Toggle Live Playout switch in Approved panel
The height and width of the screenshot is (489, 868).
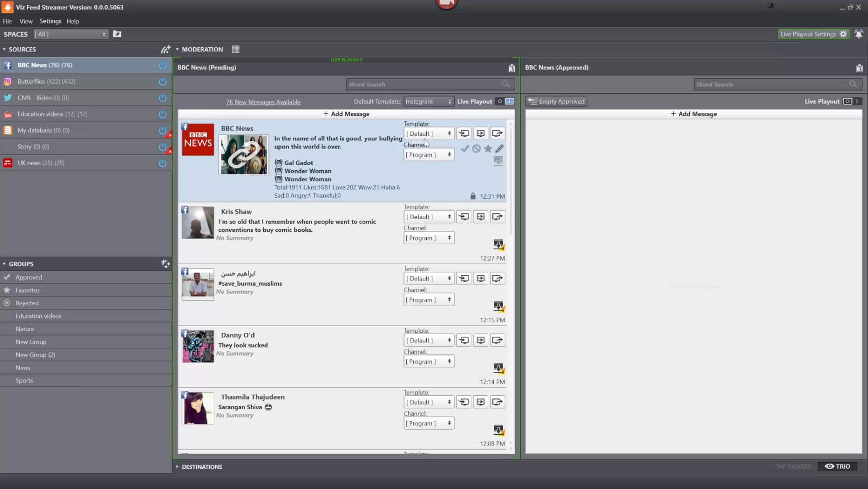click(x=852, y=101)
